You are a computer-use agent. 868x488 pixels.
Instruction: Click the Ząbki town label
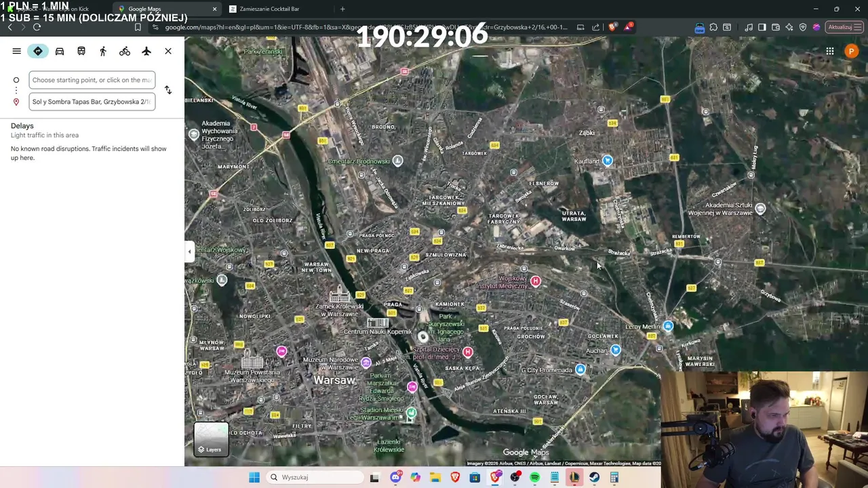pyautogui.click(x=587, y=133)
